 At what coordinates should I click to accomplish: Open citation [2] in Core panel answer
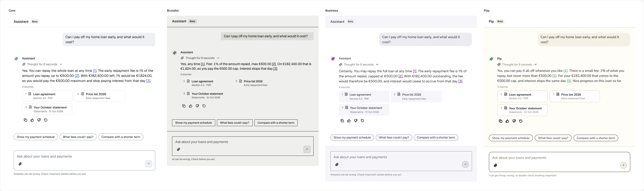point(77,76)
